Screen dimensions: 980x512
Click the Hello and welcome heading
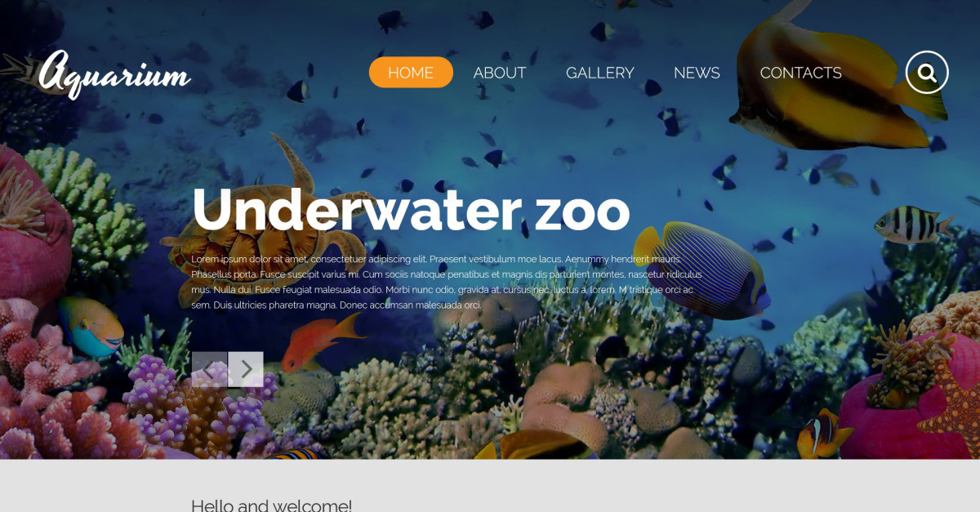click(x=271, y=505)
